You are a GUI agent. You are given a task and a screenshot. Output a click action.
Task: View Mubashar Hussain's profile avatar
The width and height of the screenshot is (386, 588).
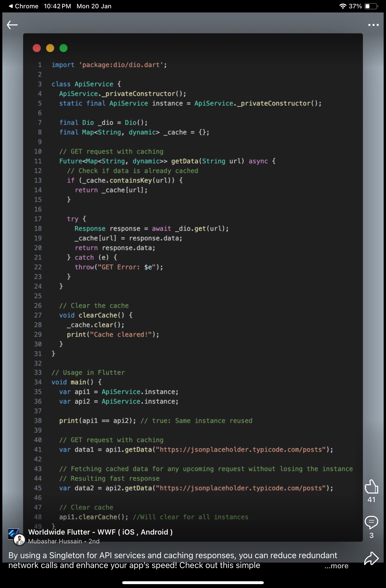19,540
